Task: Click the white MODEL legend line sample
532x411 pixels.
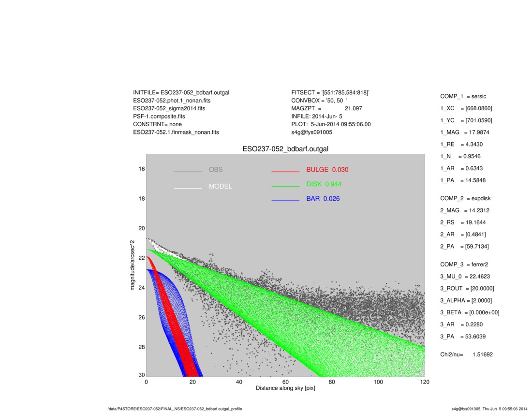Action: click(x=188, y=188)
